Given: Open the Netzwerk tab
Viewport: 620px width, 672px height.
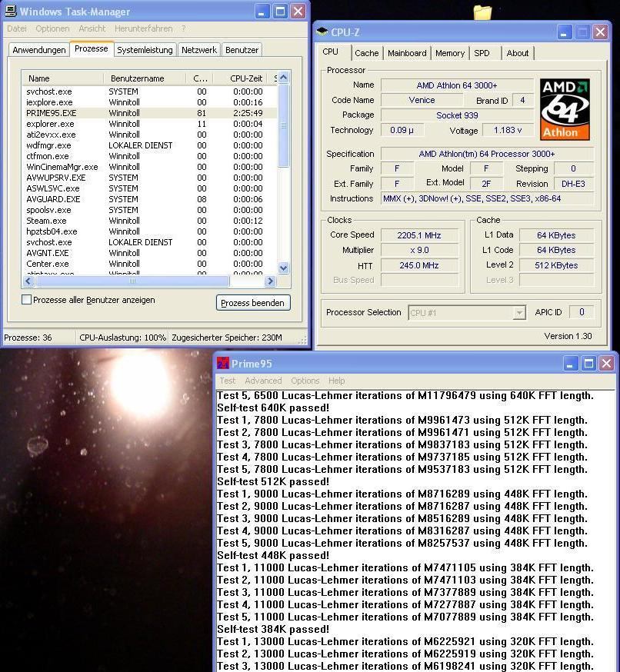Looking at the screenshot, I should point(199,50).
